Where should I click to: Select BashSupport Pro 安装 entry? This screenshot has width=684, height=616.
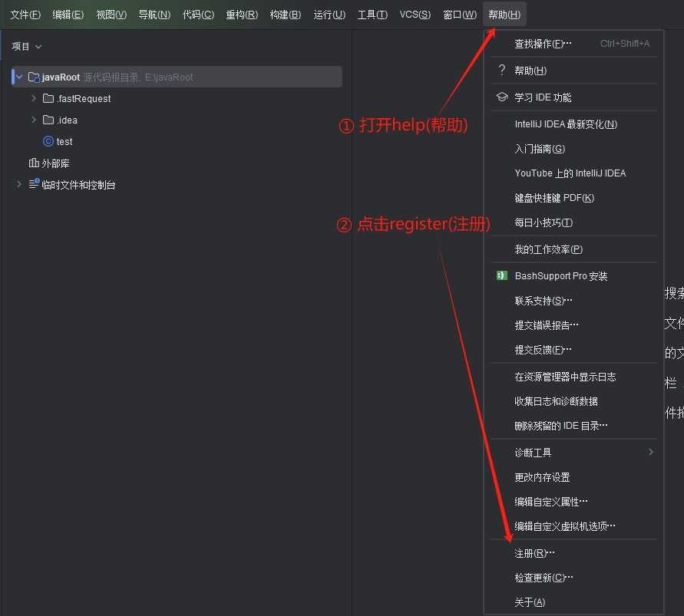573,276
